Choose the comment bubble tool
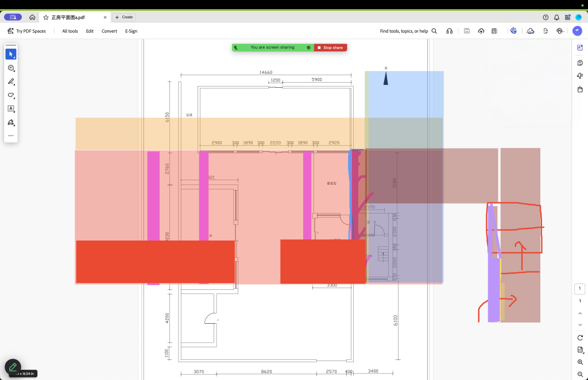588x380 pixels. coord(10,68)
